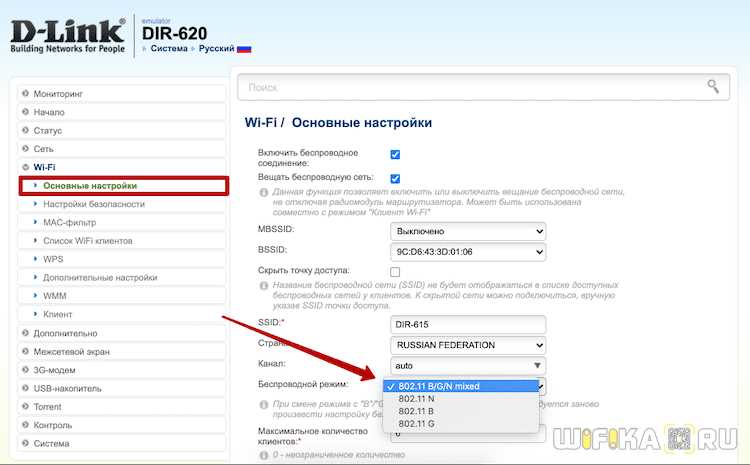
Task: Click the bullet icon beside Мониторинг
Action: click(25, 93)
